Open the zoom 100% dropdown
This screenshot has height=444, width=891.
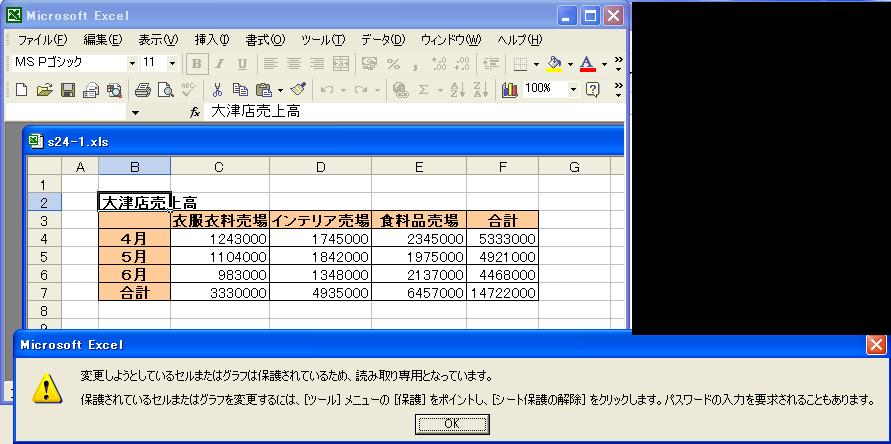pyautogui.click(x=573, y=89)
